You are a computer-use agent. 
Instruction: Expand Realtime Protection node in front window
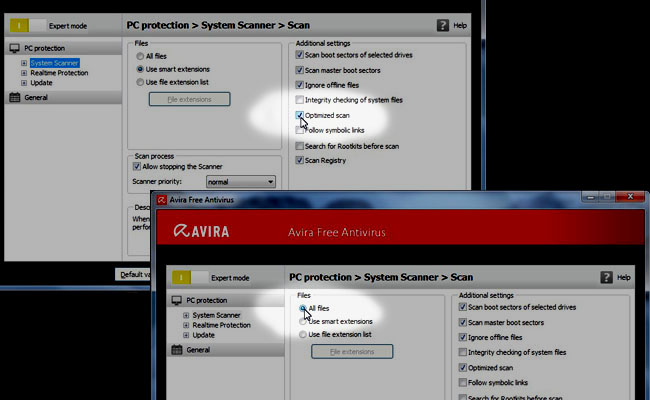186,325
